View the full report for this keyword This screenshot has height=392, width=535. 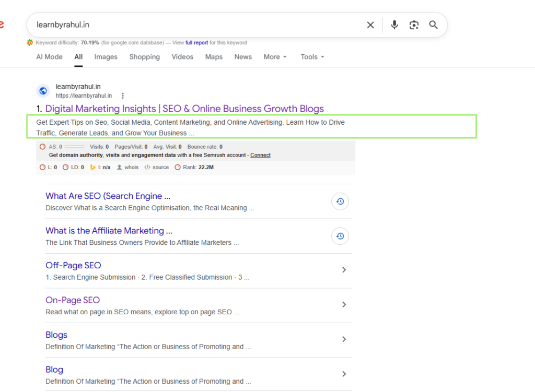click(196, 42)
